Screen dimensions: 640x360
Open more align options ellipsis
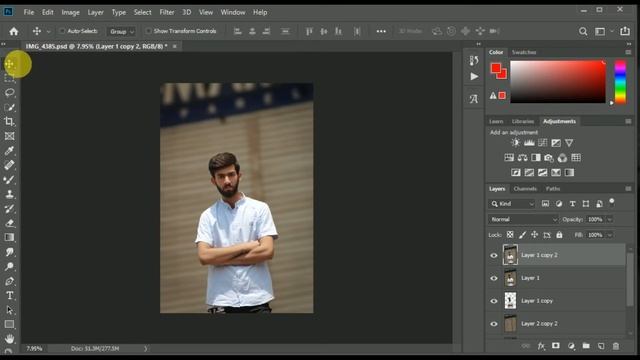(x=381, y=31)
